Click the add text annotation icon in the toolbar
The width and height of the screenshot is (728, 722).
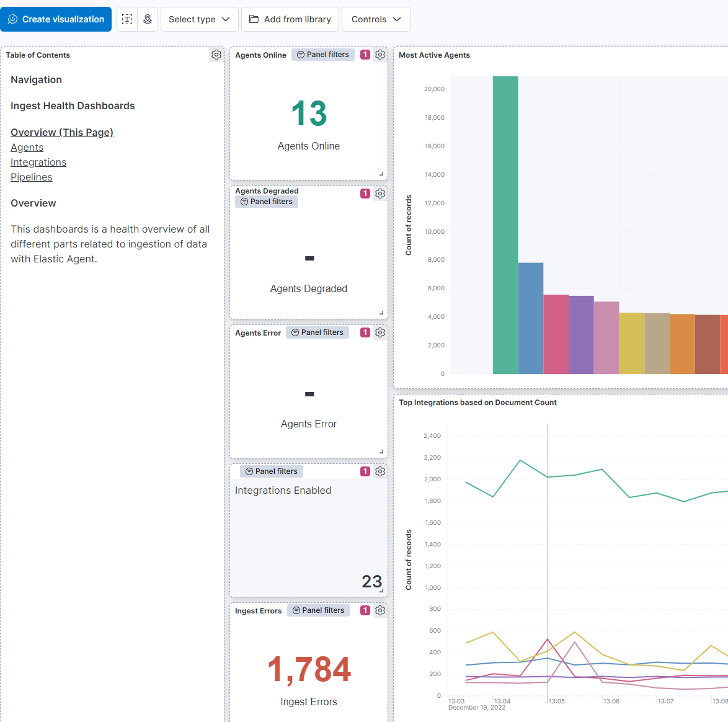click(127, 19)
